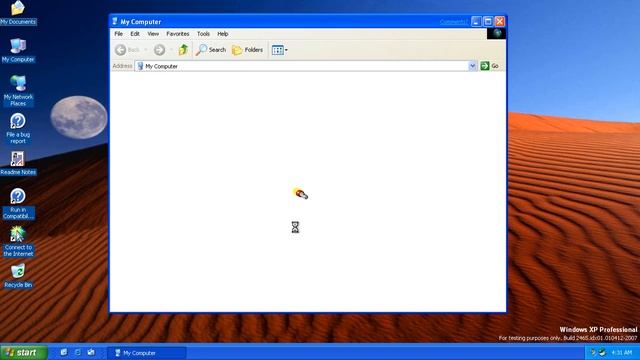Click the flashlight search animation icon
Screen dimensions: 640x360
tap(300, 194)
